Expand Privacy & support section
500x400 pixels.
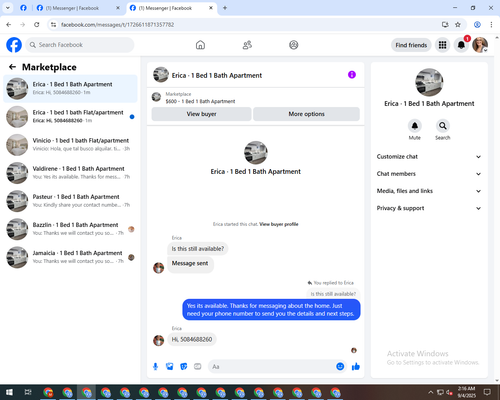(429, 208)
